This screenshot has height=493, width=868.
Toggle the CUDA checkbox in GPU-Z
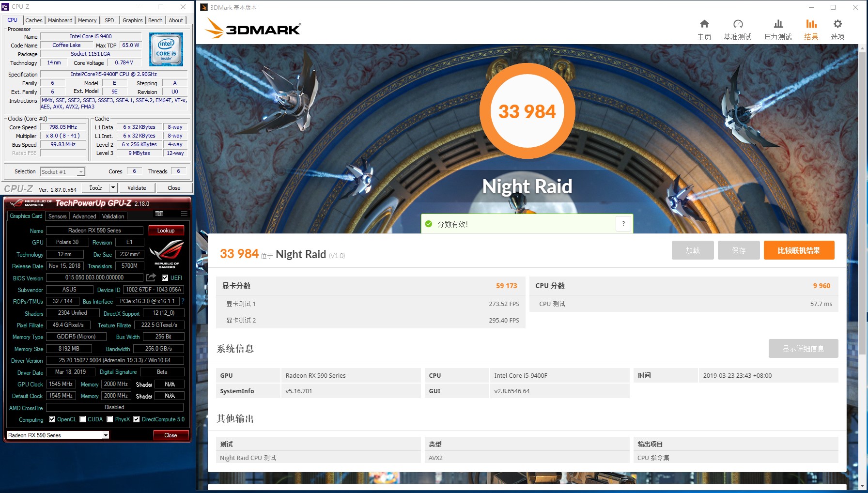pyautogui.click(x=83, y=419)
